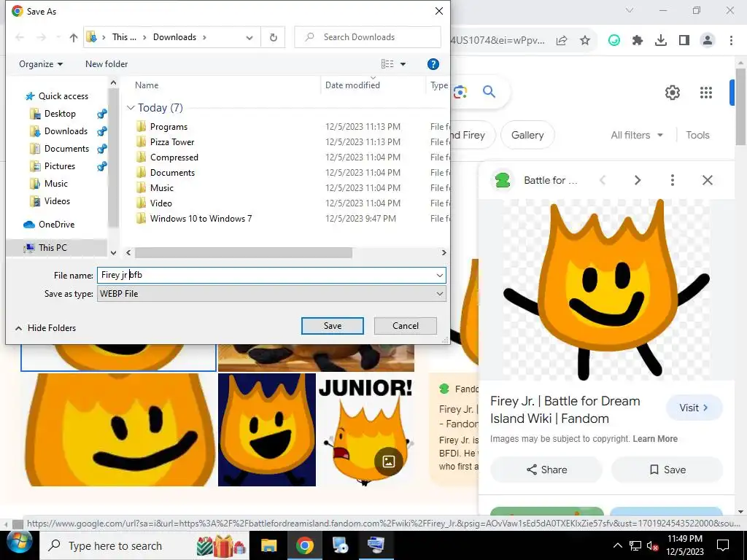Expand address bar previous locations dropdown
Screen dimensions: 747x560
point(249,38)
